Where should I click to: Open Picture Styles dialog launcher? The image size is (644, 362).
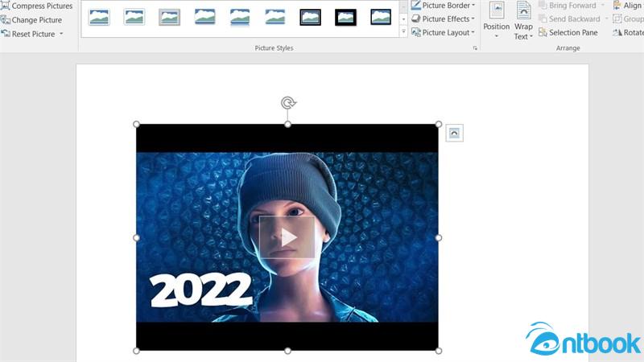tap(475, 48)
